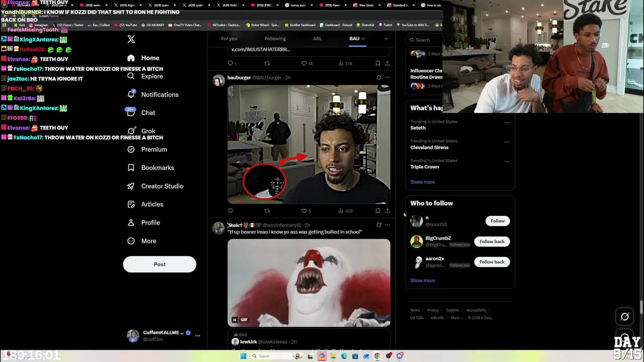
Task: Repost the post with 14 likes
Action: [267, 63]
